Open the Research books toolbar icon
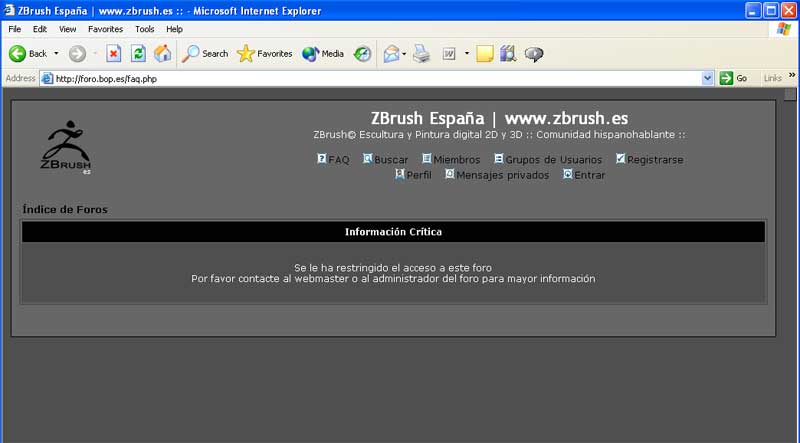 pos(508,54)
